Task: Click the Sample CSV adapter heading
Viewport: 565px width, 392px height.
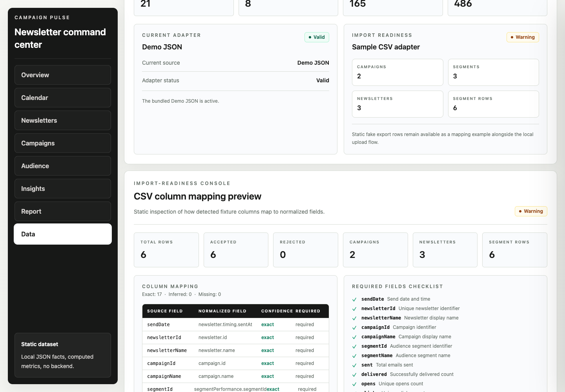Action: click(x=386, y=47)
